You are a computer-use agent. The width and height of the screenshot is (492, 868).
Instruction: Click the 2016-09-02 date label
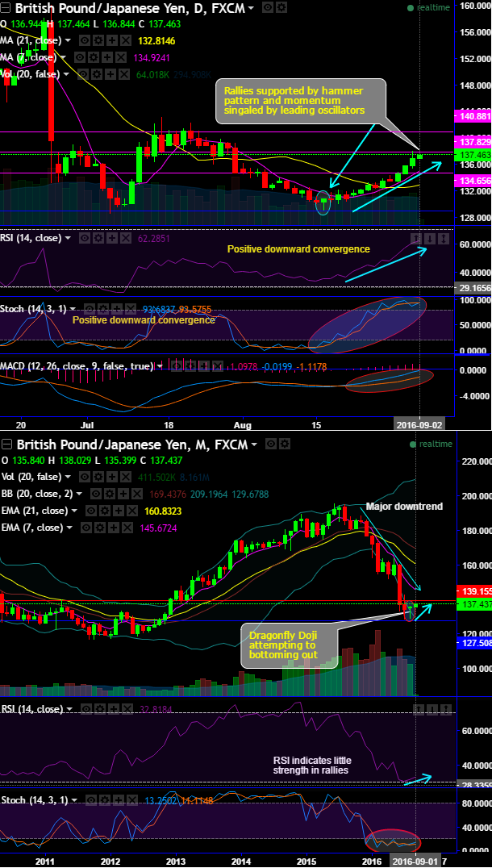(x=419, y=425)
